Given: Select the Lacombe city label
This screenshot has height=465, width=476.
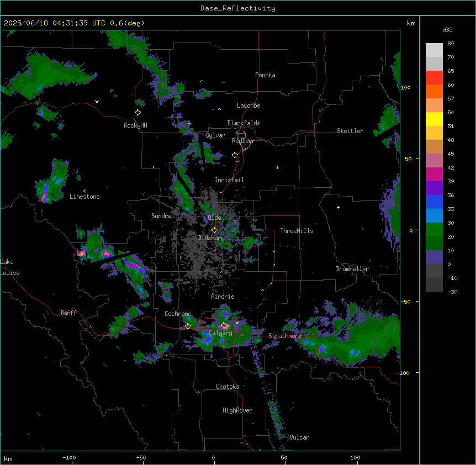Looking at the screenshot, I should 248,105.
